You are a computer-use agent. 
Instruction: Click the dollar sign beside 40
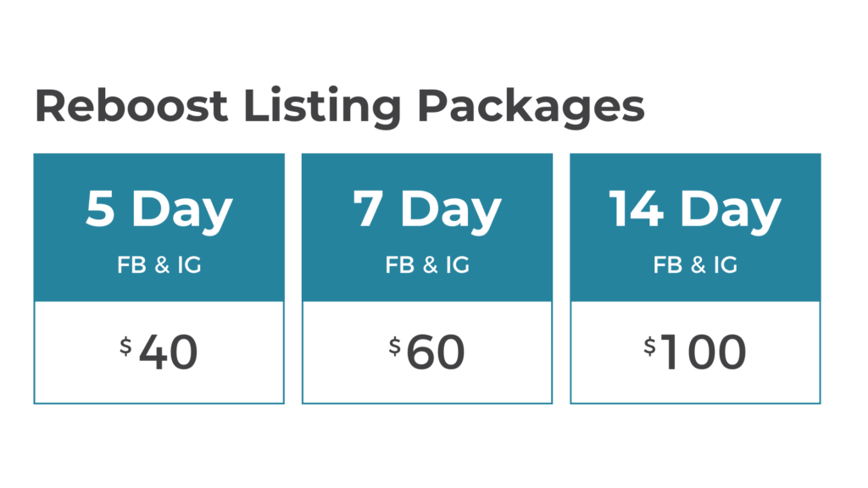[x=126, y=347]
